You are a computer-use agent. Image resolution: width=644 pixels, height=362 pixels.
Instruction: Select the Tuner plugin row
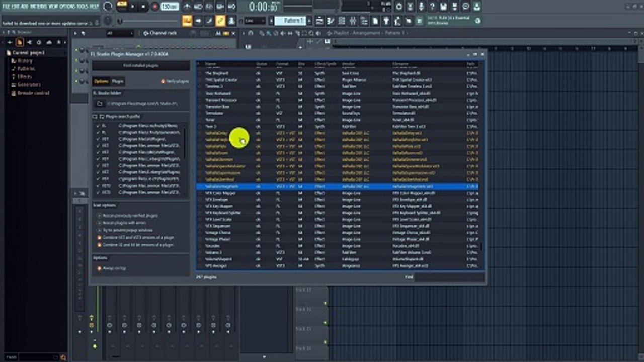click(x=337, y=120)
